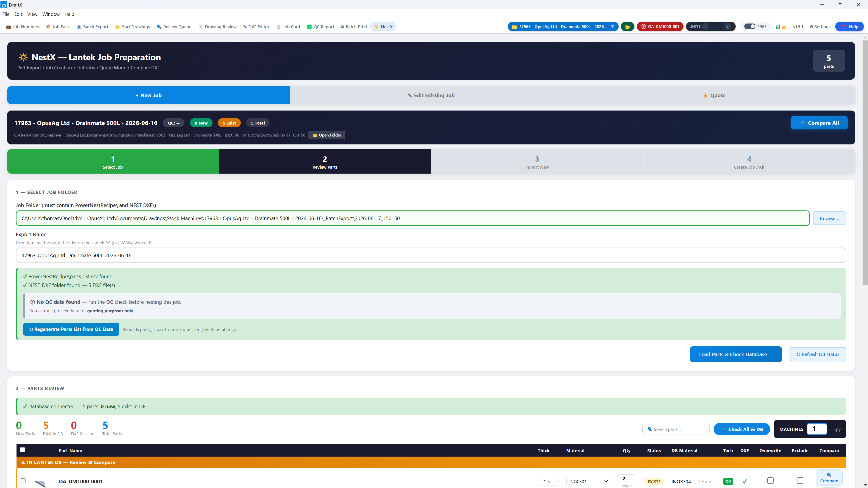The width and height of the screenshot is (868, 488).
Task: Open the File menu
Action: [6, 14]
